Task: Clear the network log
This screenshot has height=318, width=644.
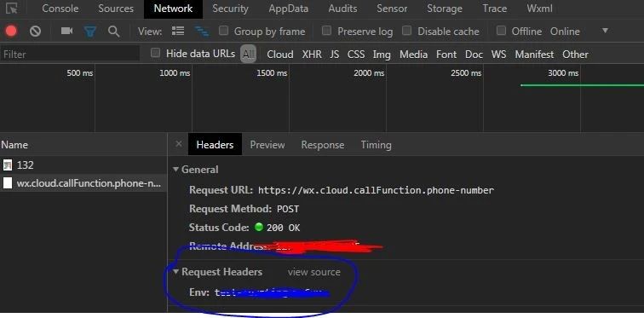Action: [x=35, y=32]
